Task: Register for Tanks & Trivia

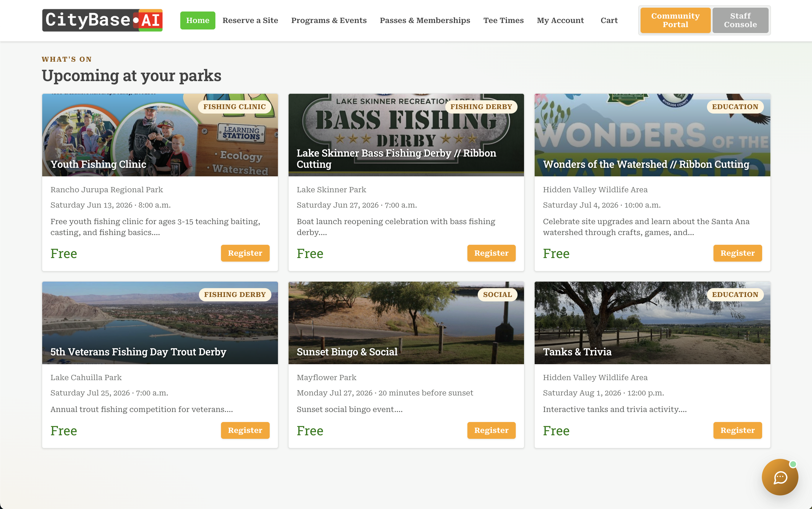Action: (x=738, y=430)
